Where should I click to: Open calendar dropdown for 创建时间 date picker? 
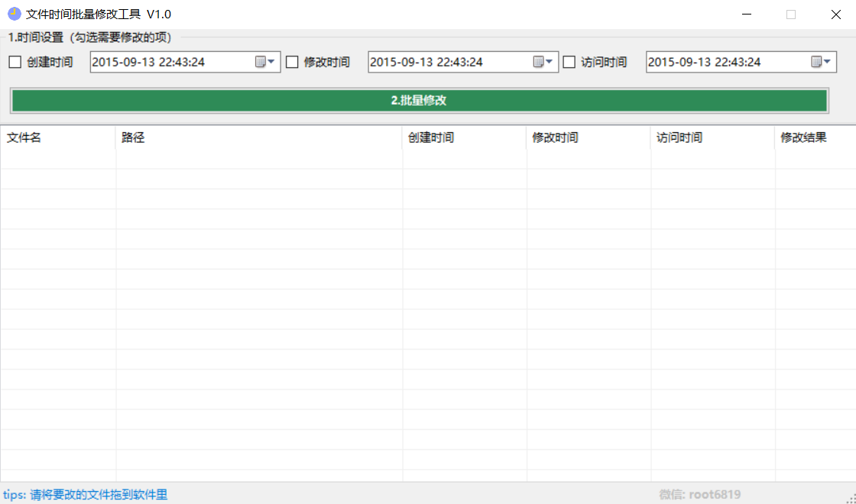tap(265, 62)
